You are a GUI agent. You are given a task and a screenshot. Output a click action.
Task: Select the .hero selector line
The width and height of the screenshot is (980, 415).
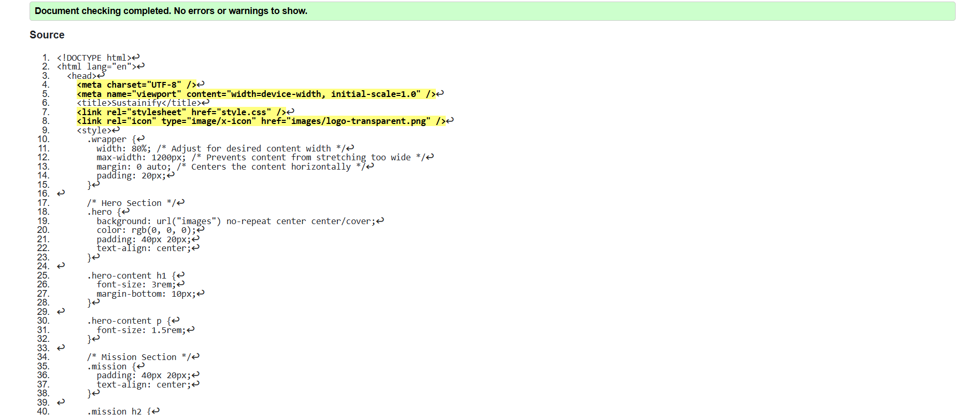pyautogui.click(x=108, y=212)
